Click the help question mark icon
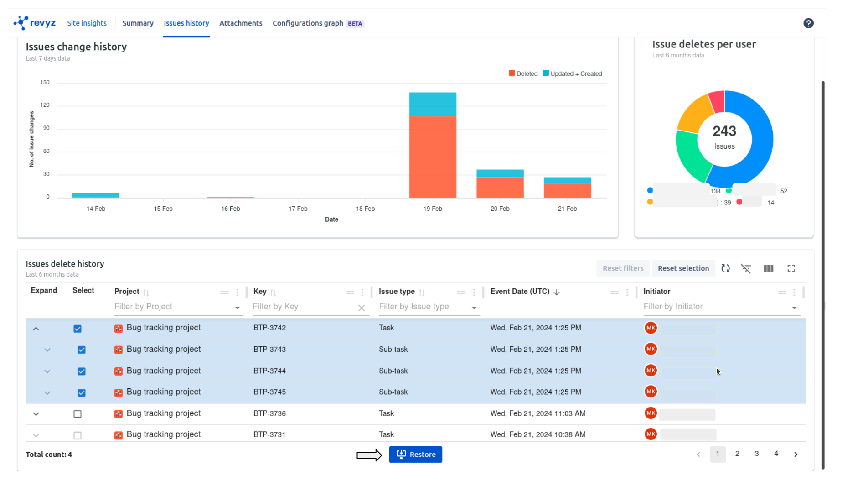Viewport: 868px width, 486px height. coord(808,23)
